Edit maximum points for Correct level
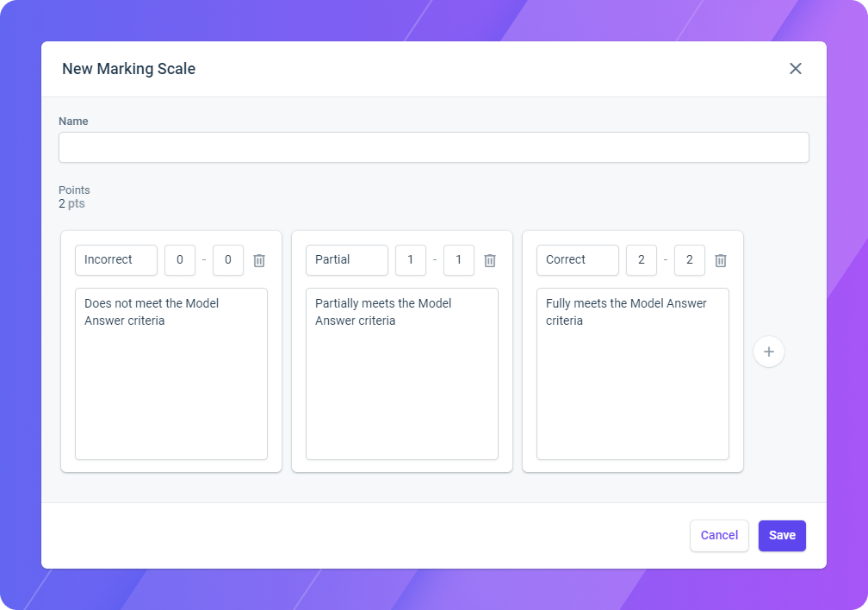The image size is (868, 610). 690,260
